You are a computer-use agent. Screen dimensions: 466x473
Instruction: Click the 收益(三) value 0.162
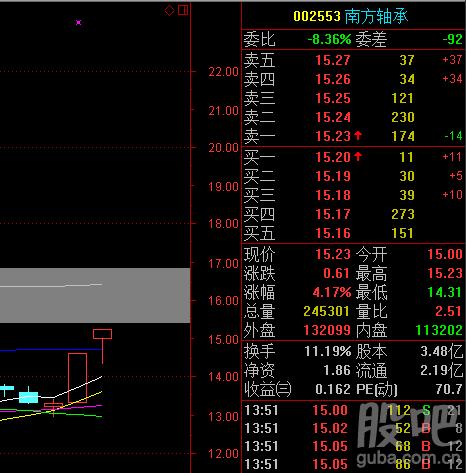tap(333, 389)
